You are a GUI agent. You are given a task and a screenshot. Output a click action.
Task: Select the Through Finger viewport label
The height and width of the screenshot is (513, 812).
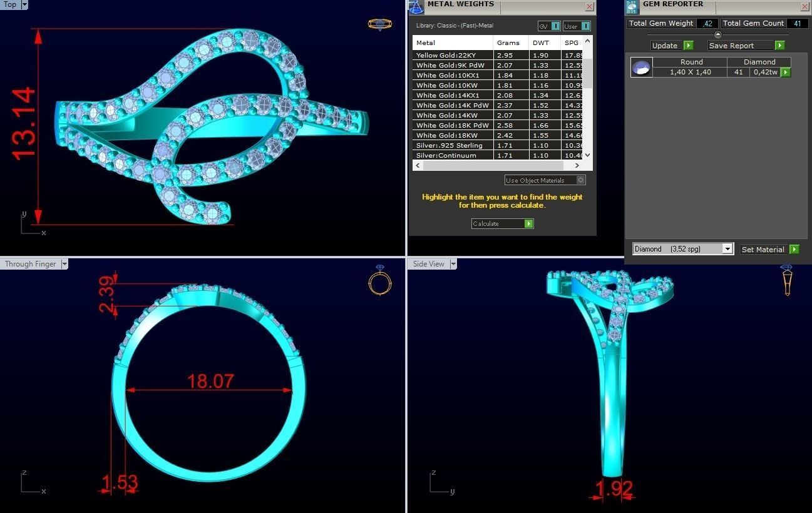[30, 264]
